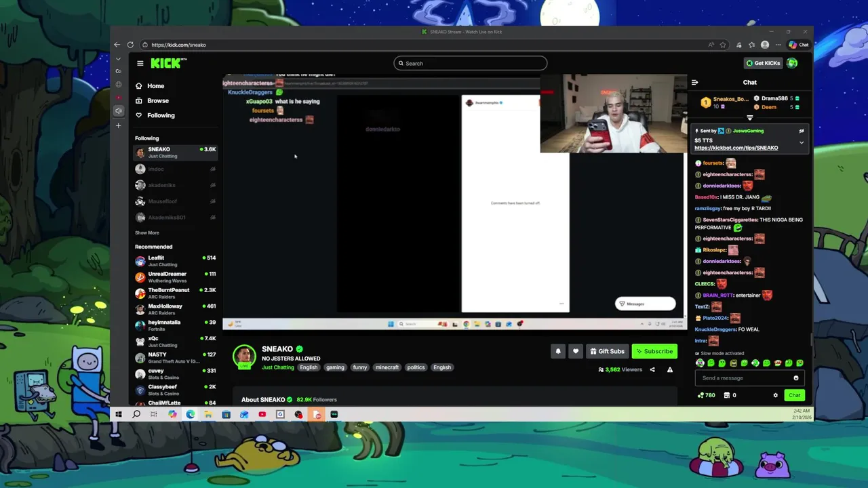The image size is (868, 488).
Task: Open NASTY recommended channel
Action: (x=175, y=358)
